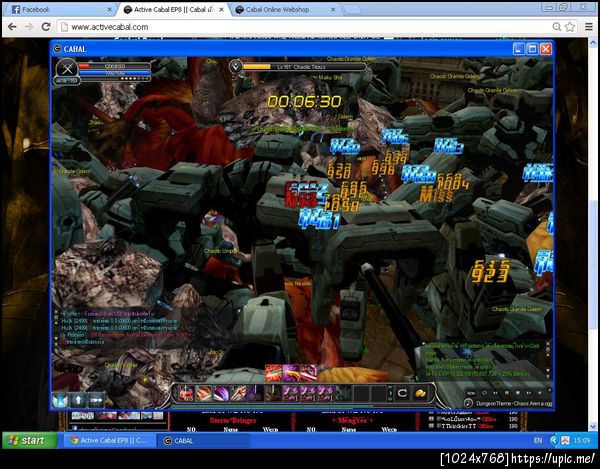
Task: Click the crossed-swords character portrait
Action: tap(67, 69)
